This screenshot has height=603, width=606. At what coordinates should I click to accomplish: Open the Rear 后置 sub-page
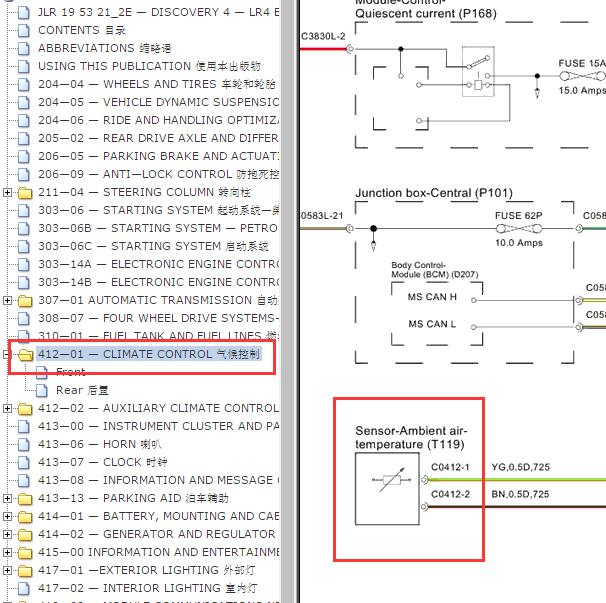(82, 390)
